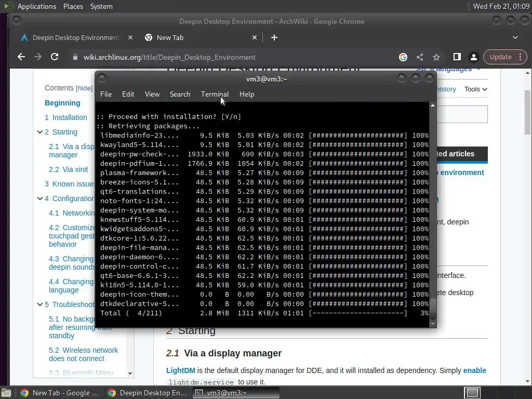Open Chrome tab search chevron
Image resolution: width=532 pixels, height=399 pixels.
coord(515,37)
